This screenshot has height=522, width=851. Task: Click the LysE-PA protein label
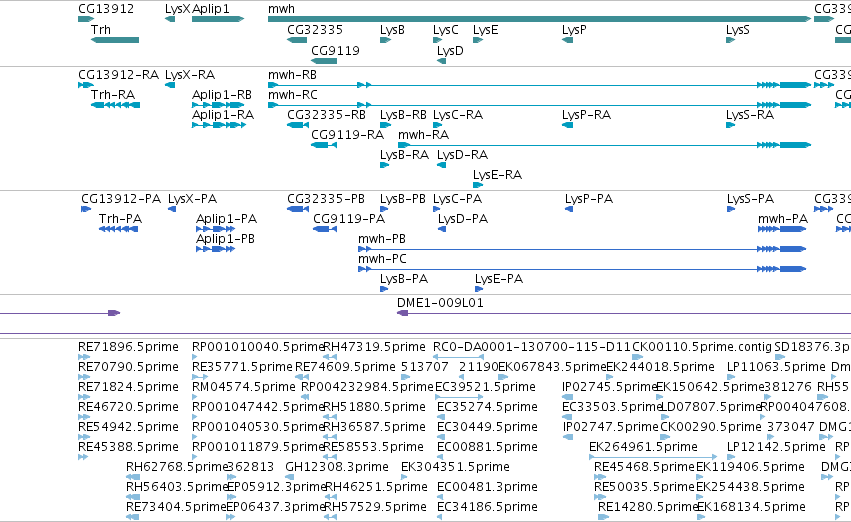[499, 279]
